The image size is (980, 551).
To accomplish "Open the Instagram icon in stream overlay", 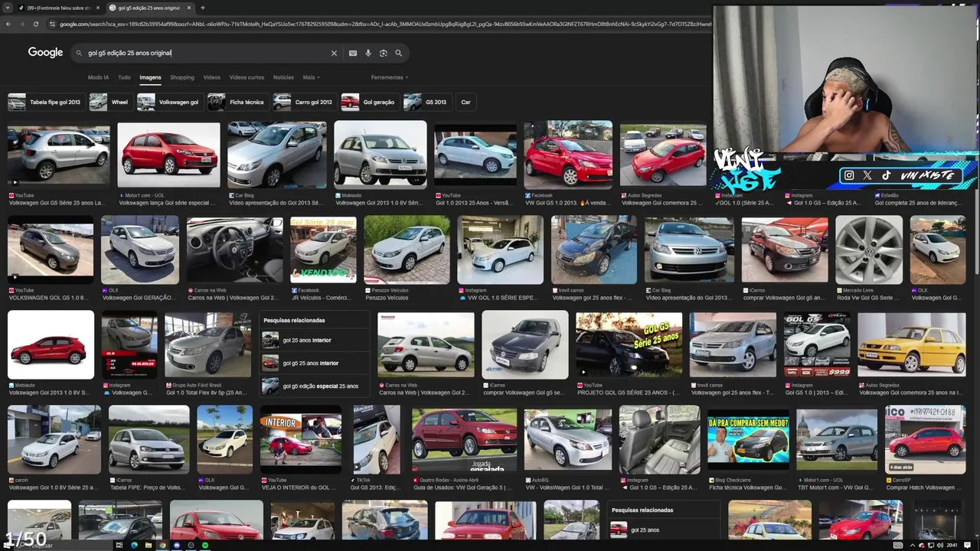I will [x=849, y=175].
